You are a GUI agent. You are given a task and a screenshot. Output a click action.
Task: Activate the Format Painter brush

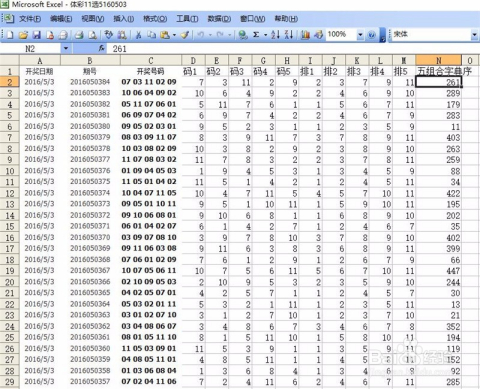tap(185, 34)
